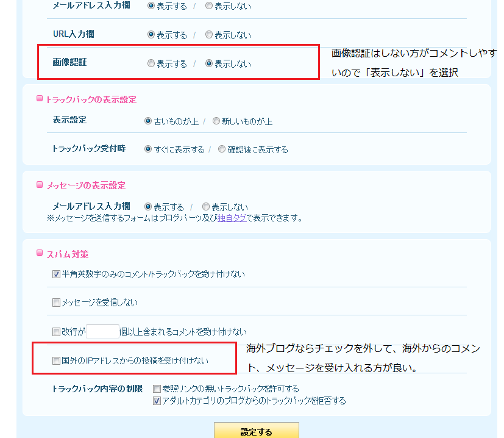Select 表示しない for URL入力欄
Screen dimensions: 504x438
point(208,34)
